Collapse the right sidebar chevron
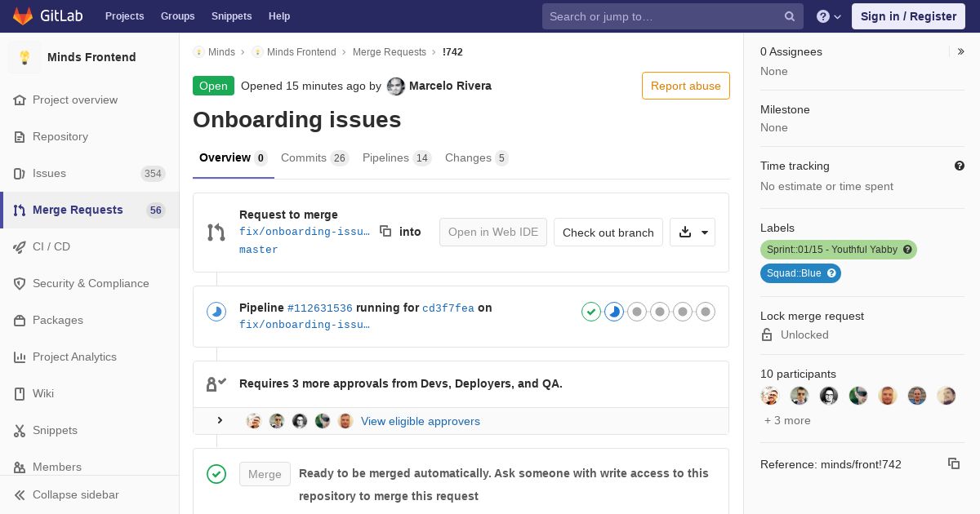Image resolution: width=980 pixels, height=514 pixels. (x=961, y=51)
